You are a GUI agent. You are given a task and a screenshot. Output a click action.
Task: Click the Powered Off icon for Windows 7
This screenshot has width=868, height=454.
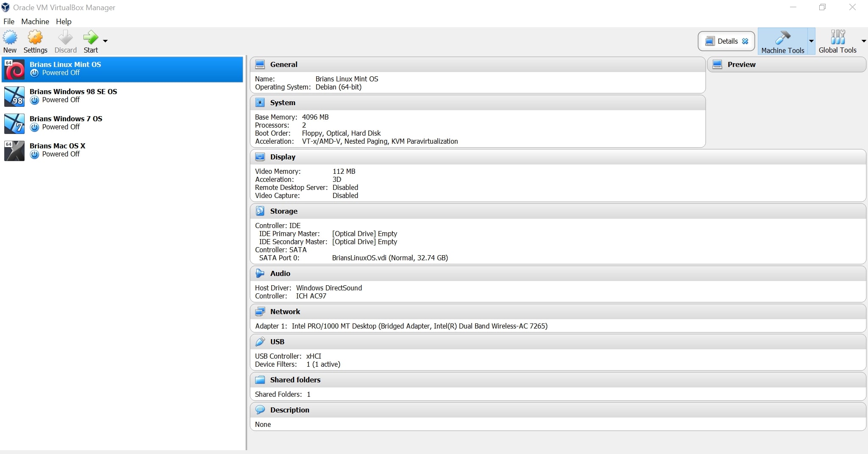point(35,127)
